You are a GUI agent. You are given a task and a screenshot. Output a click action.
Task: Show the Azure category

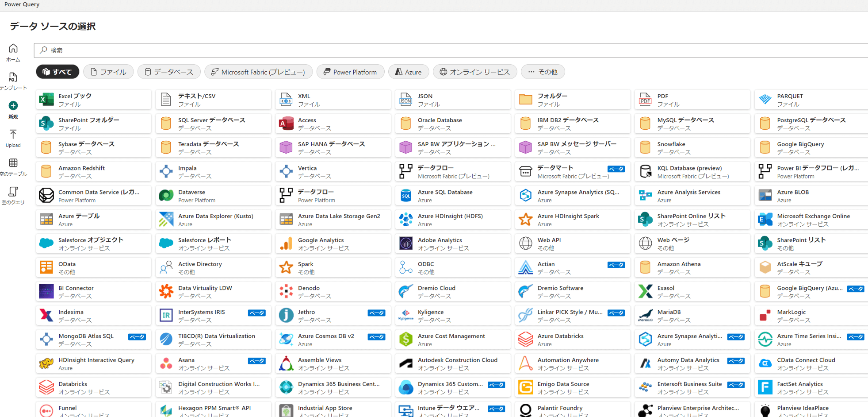pos(409,72)
